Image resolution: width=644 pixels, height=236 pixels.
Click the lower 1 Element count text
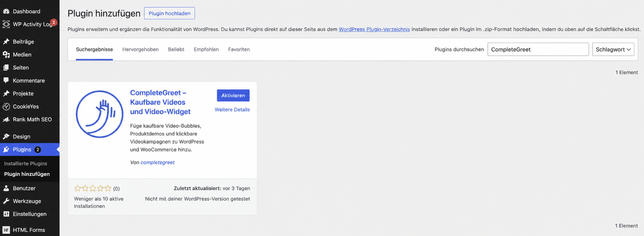[627, 226]
